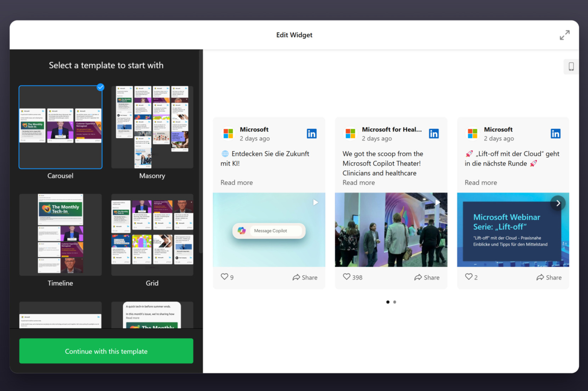Screen dimensions: 588x391
Task: Play the Message Copilot video
Action: pyautogui.click(x=315, y=202)
